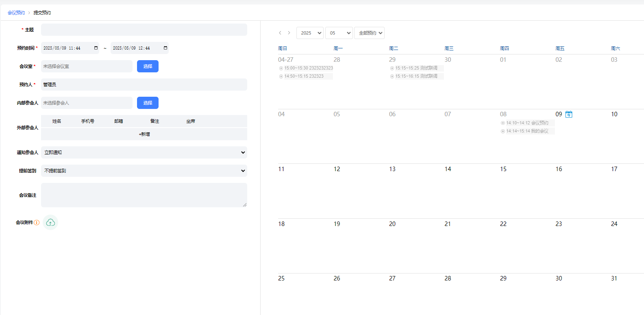The height and width of the screenshot is (315, 644).
Task: Click the cloud upload attachment icon
Action: point(50,222)
